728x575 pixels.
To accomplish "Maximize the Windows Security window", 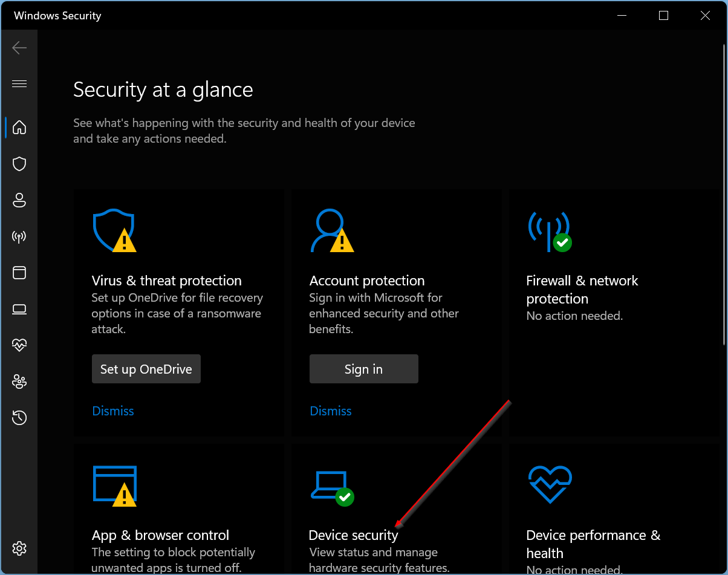I will pos(663,16).
